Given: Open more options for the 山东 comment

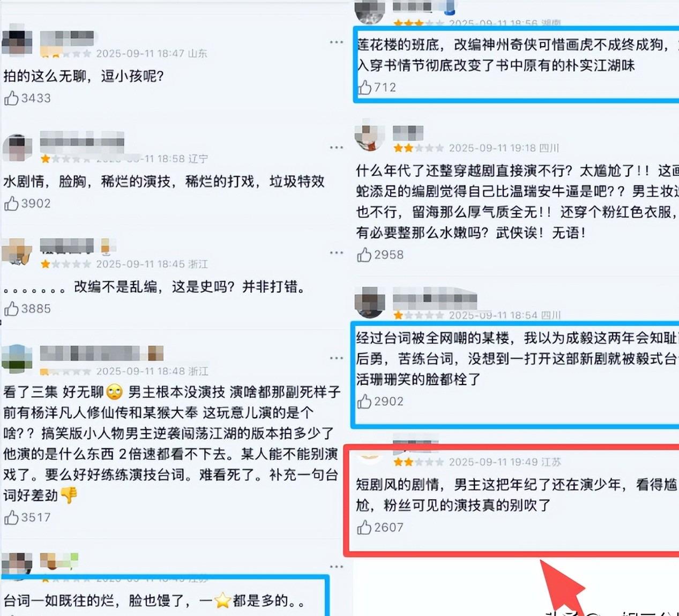Looking at the screenshot, I should pos(337,42).
